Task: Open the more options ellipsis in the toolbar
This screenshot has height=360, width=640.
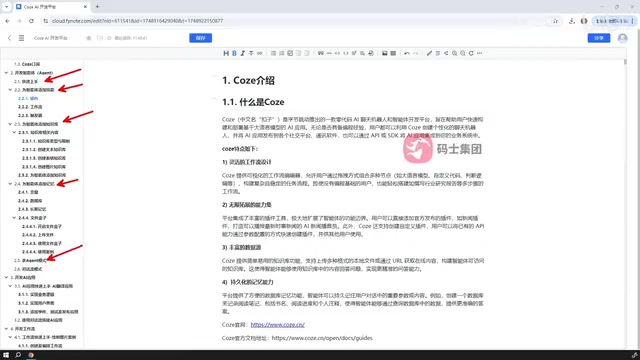Action: tap(480, 53)
